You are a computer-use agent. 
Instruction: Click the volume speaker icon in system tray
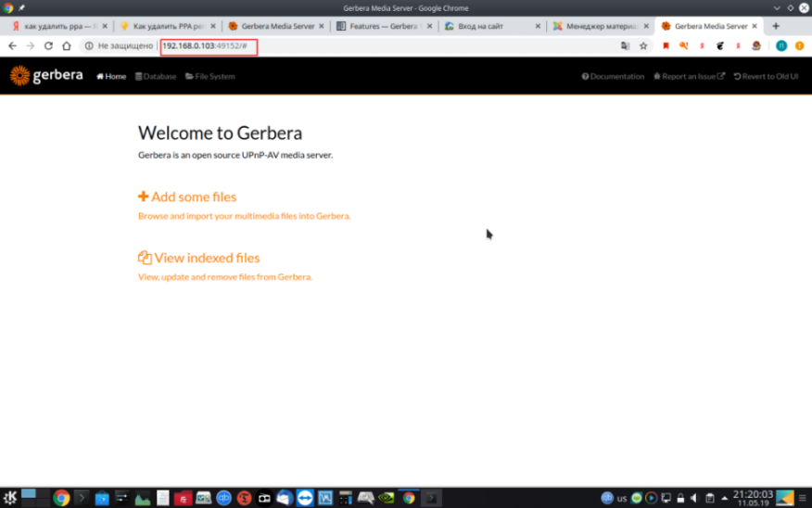click(694, 498)
